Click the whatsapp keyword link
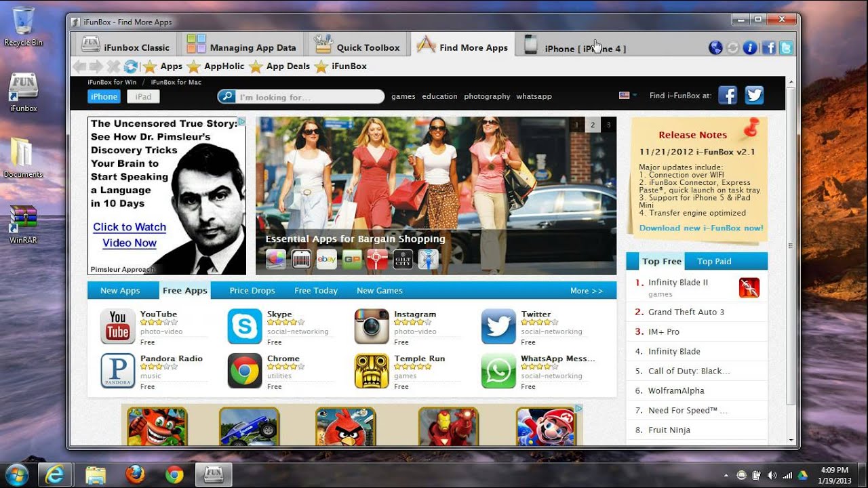 [x=534, y=96]
